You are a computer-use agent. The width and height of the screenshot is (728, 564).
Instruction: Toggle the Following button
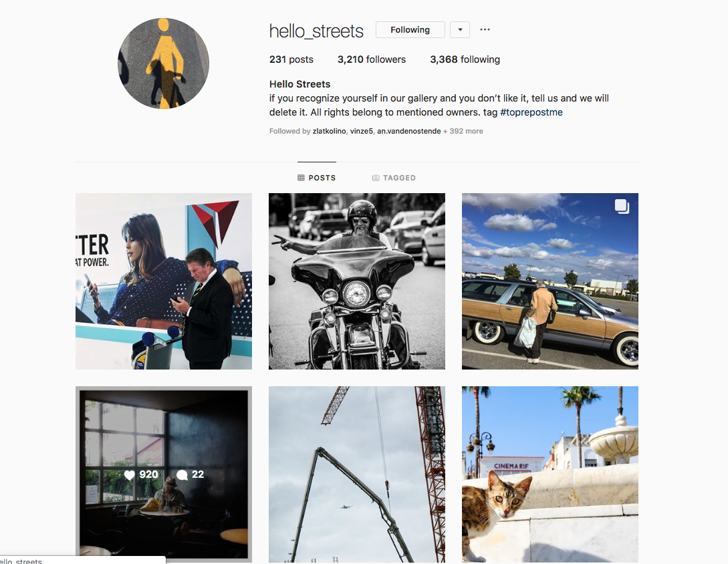coord(410,29)
